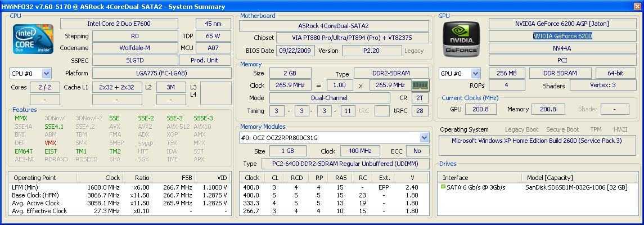Click the memory Size 2 GB field
Screen dimensions: 644x225
point(290,74)
